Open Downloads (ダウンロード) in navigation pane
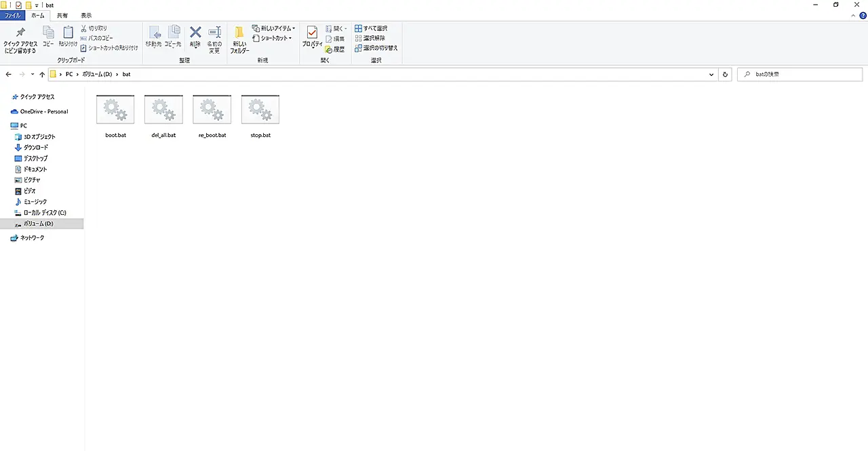Image resolution: width=868 pixels, height=451 pixels. (x=35, y=147)
